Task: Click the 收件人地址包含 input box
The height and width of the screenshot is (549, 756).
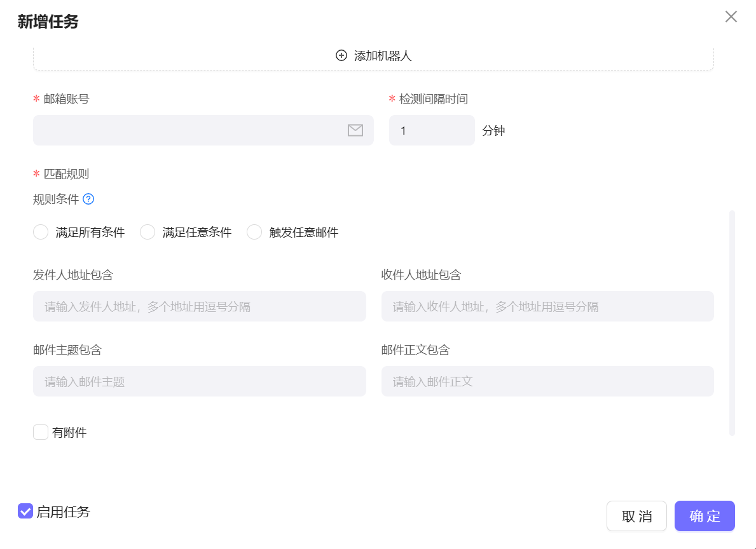Action: coord(547,306)
